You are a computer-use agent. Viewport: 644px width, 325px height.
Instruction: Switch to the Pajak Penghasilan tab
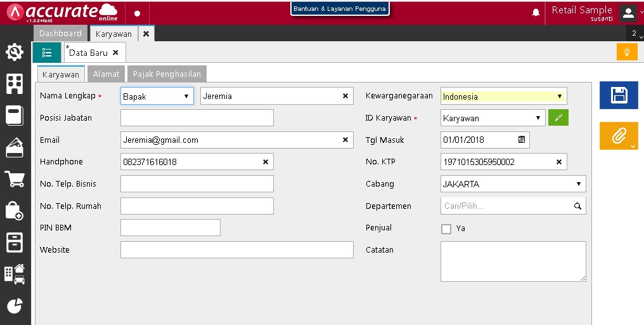(x=167, y=74)
